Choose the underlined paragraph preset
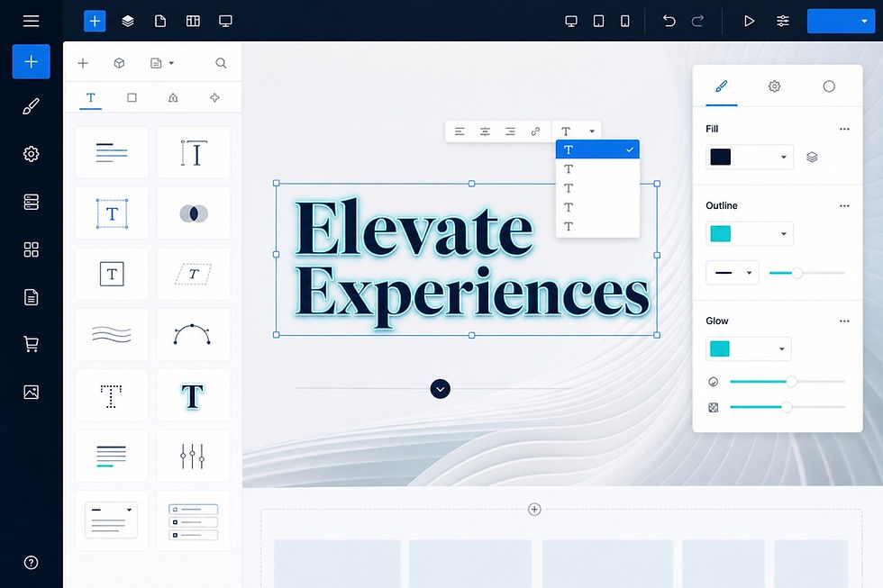883x588 pixels. pyautogui.click(x=112, y=457)
